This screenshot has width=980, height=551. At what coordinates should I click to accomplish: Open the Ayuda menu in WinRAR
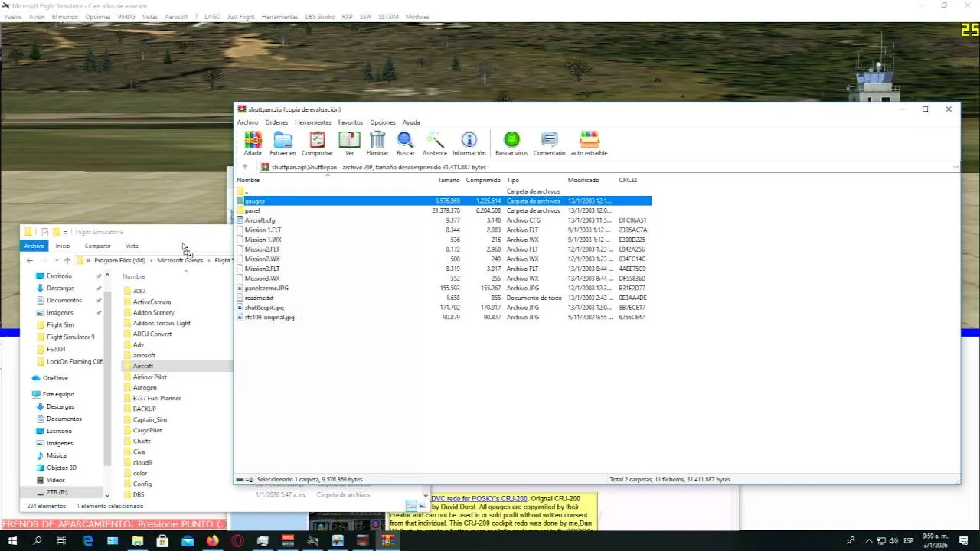point(411,122)
